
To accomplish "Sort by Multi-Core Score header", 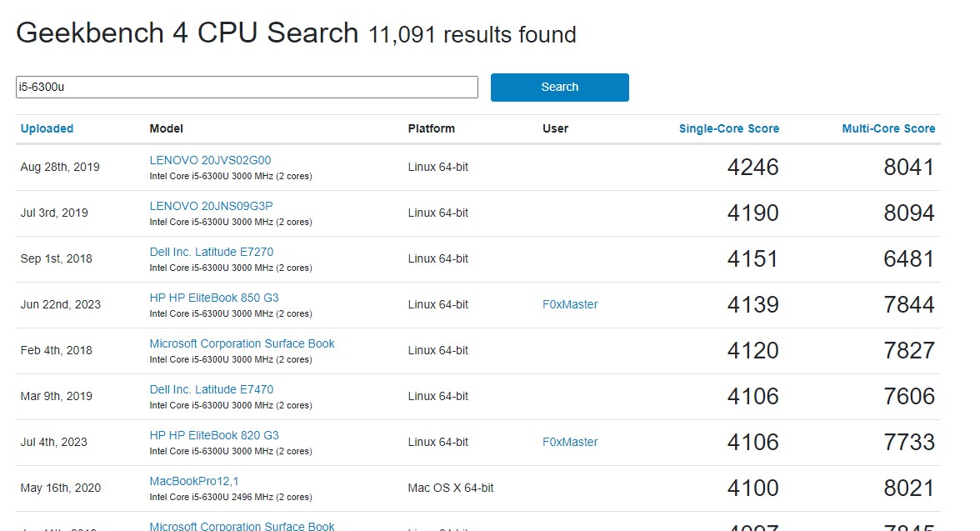I will 888,128.
